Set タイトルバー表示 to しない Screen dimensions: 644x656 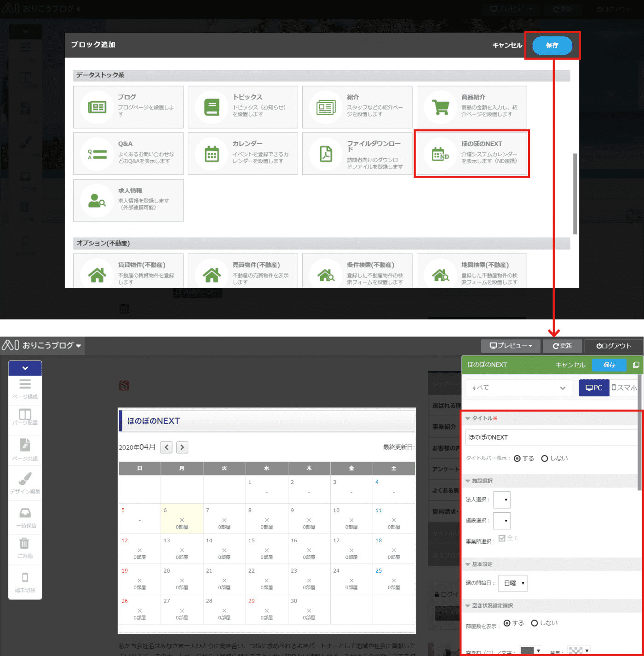545,459
